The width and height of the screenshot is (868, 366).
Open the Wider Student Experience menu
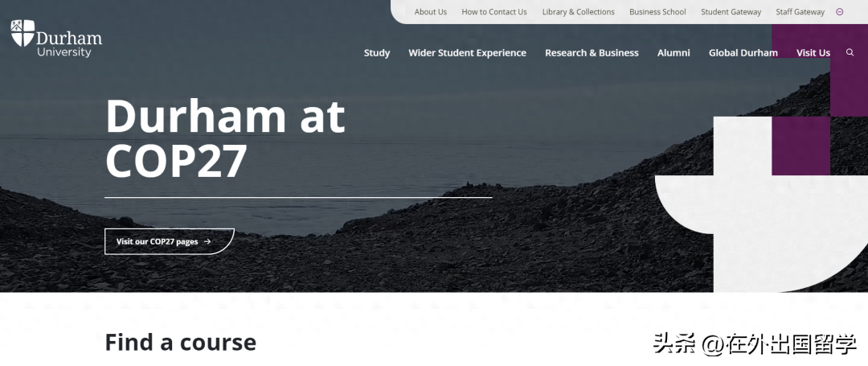point(467,52)
